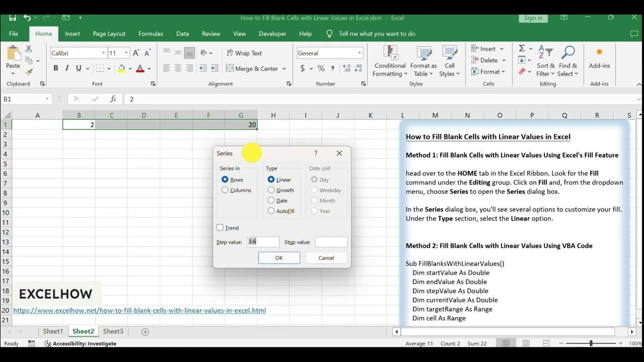
Task: Switch to the Insert tab
Action: pos(72,34)
